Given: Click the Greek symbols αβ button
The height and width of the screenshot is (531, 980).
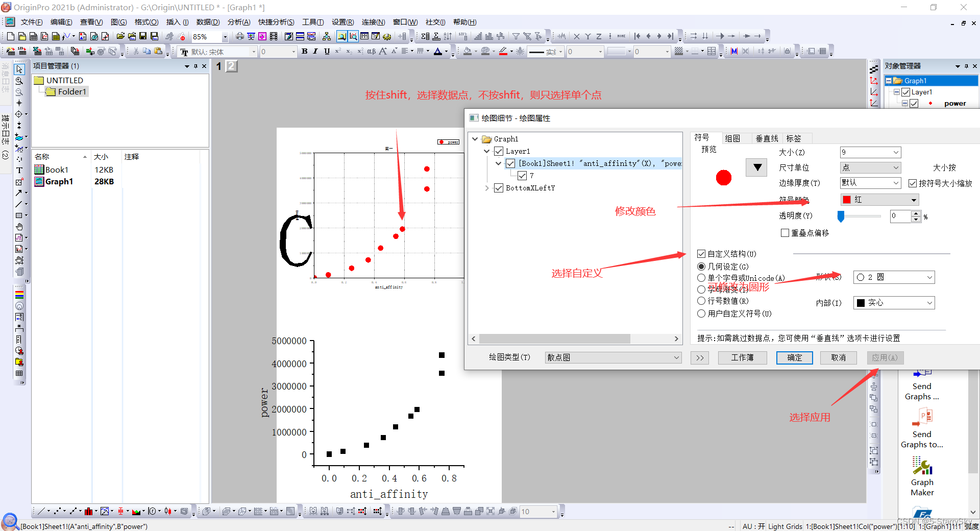Looking at the screenshot, I should [x=371, y=51].
